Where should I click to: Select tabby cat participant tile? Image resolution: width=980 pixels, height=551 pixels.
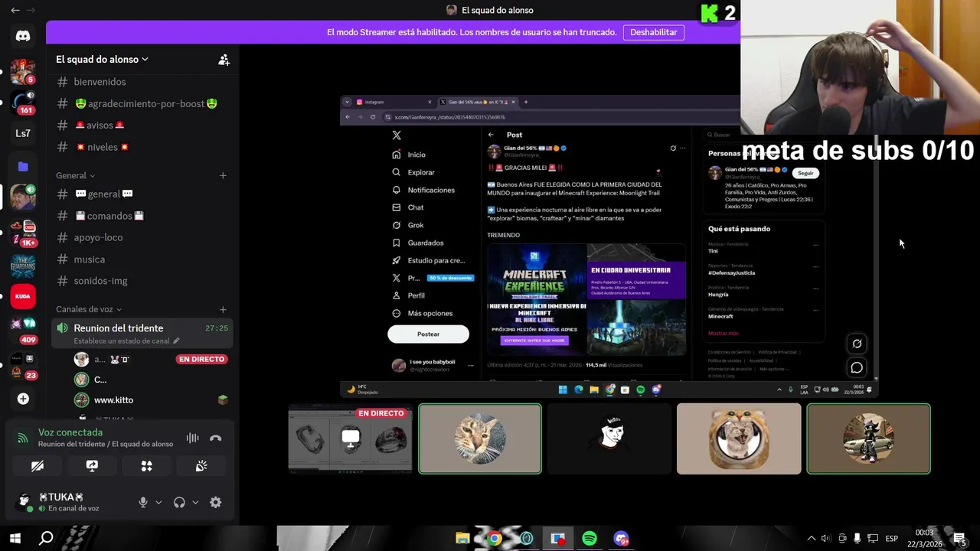[480, 439]
